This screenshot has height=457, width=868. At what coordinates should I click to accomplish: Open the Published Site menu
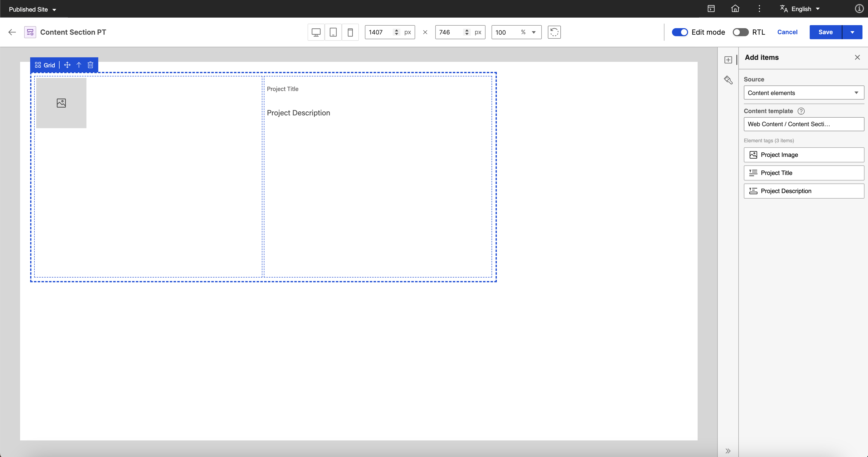32,10
